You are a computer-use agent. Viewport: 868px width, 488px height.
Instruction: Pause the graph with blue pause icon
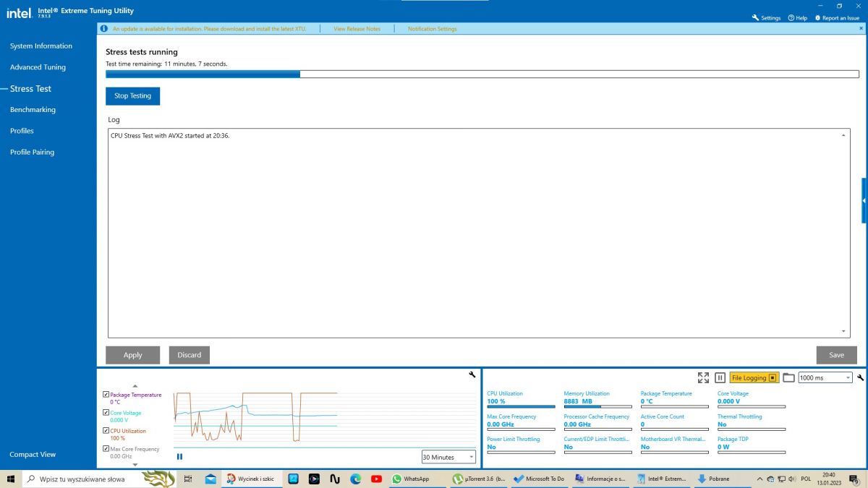pyautogui.click(x=179, y=456)
